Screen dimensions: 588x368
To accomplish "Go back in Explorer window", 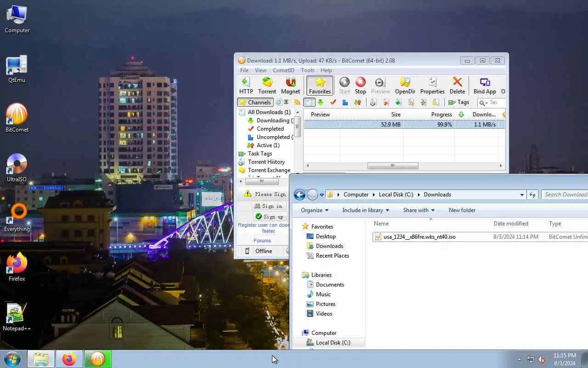I will pos(300,195).
